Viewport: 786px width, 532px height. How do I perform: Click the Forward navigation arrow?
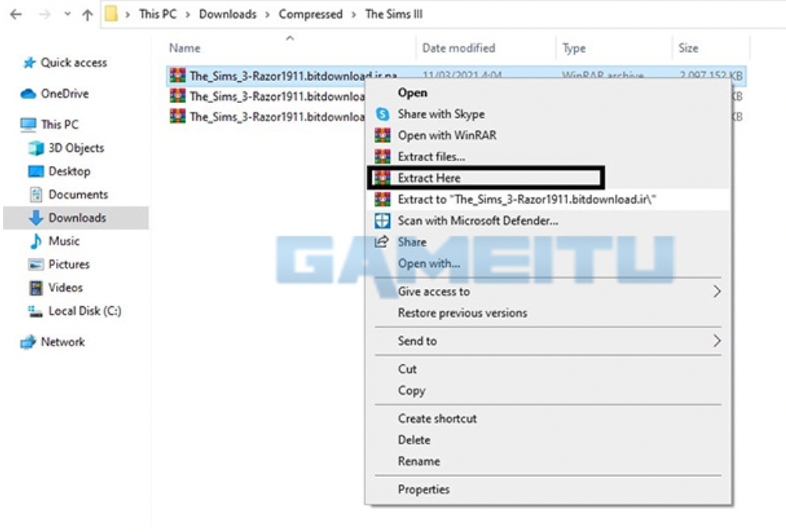[45, 14]
